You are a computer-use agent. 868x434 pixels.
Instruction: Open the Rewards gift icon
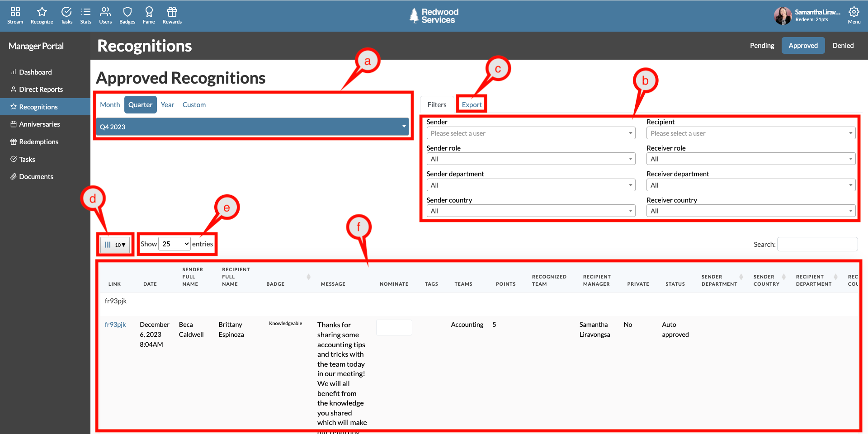pyautogui.click(x=172, y=15)
